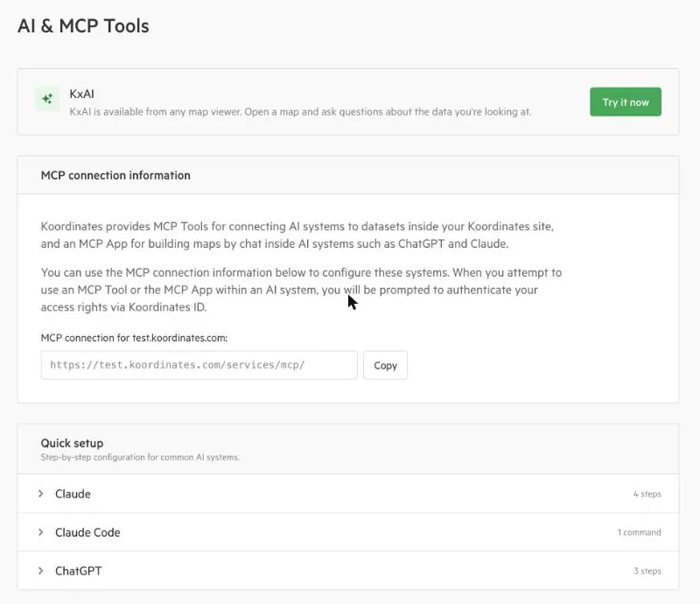Click the KxAI sparkle icon
This screenshot has height=604, width=700.
[x=47, y=99]
